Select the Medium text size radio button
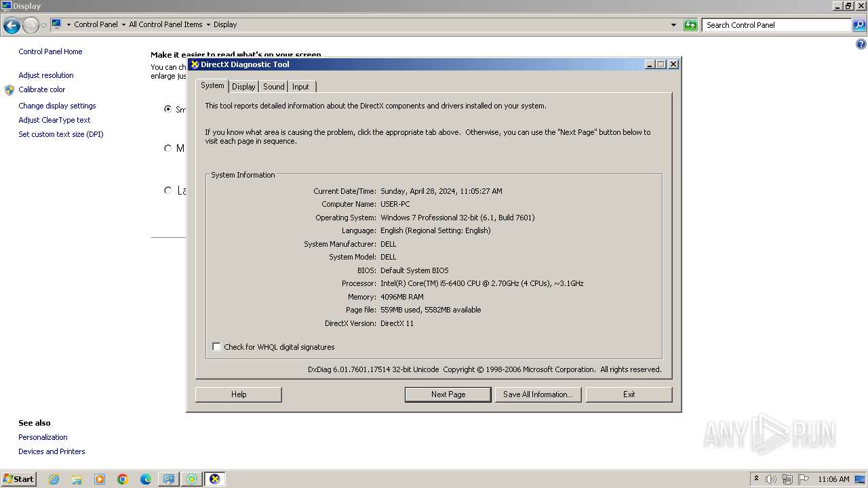This screenshot has height=488, width=868. tap(167, 148)
